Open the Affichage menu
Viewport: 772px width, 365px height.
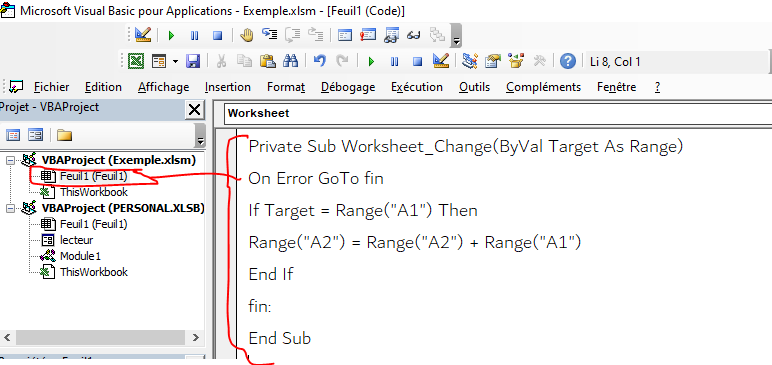(x=163, y=87)
